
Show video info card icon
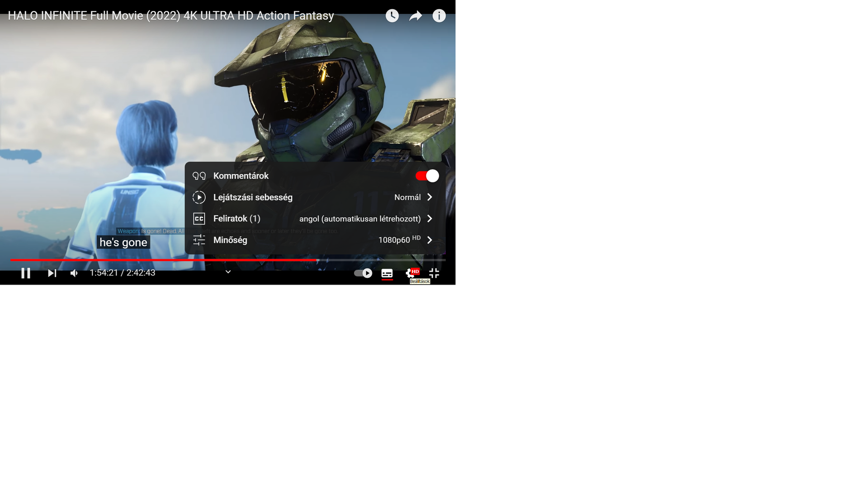pyautogui.click(x=439, y=16)
